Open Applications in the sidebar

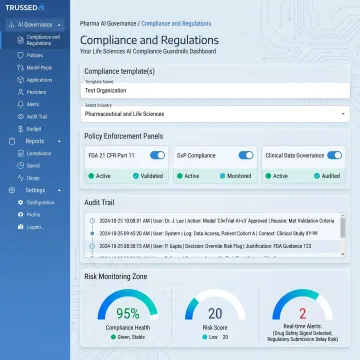click(x=39, y=80)
